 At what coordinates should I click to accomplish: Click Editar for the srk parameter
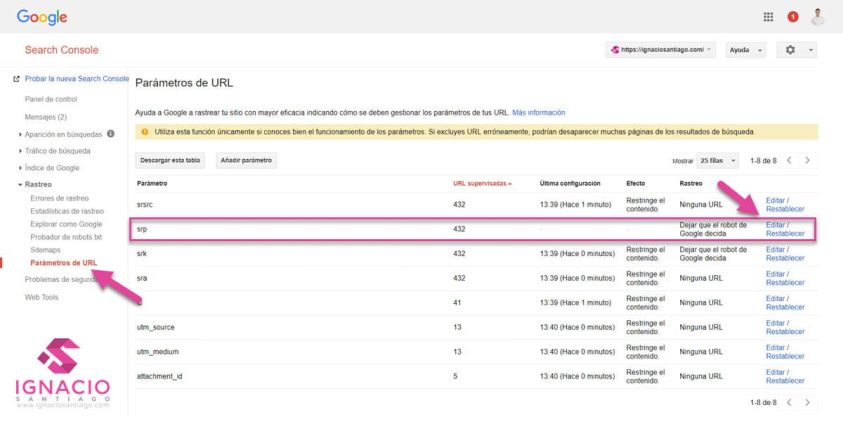pos(775,249)
